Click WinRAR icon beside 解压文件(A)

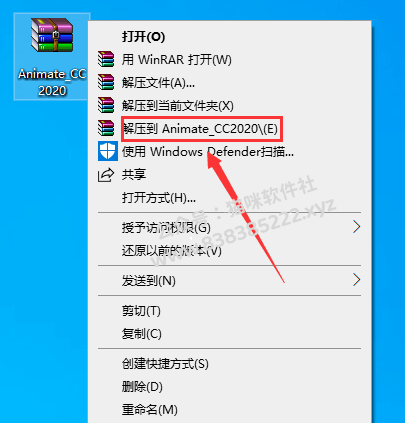[x=106, y=83]
